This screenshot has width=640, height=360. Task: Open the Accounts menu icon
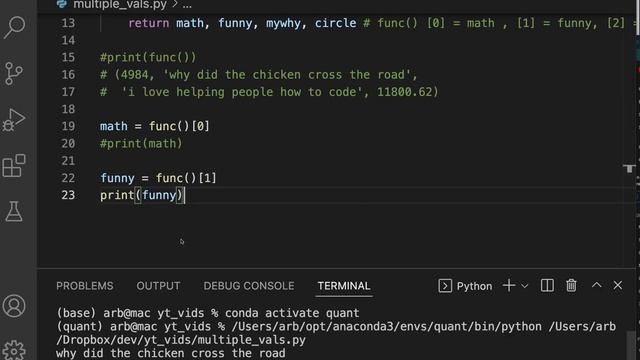coord(14,306)
